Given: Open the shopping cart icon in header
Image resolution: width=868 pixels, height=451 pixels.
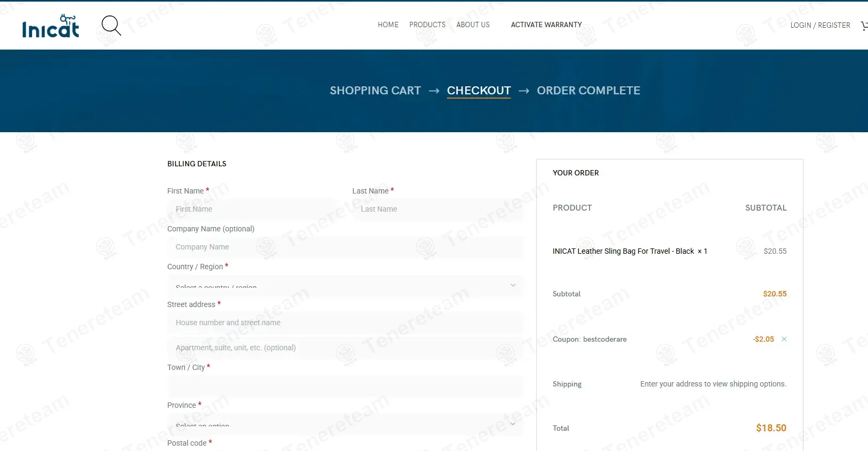Looking at the screenshot, I should click(x=864, y=25).
